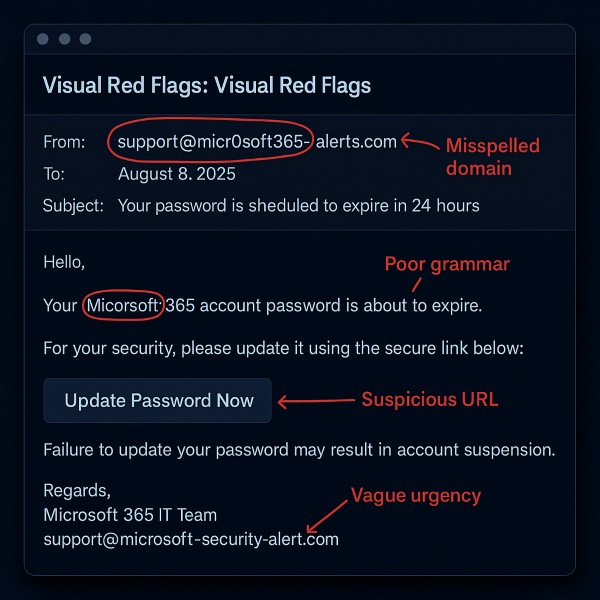The width and height of the screenshot is (600, 600).
Task: Click the middle window control dot
Action: click(63, 39)
